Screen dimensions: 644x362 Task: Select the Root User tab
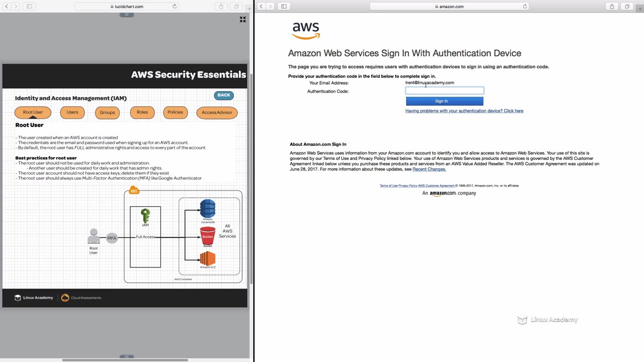(33, 113)
